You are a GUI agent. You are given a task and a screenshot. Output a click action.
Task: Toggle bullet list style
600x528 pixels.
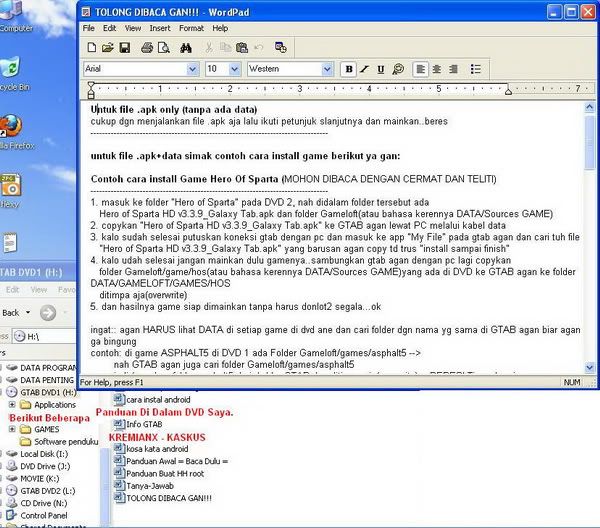pyautogui.click(x=476, y=69)
